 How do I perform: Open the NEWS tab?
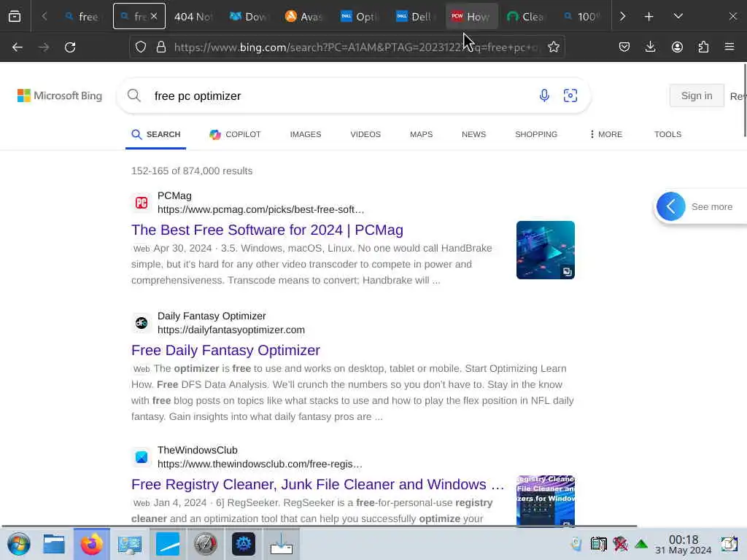coord(473,134)
